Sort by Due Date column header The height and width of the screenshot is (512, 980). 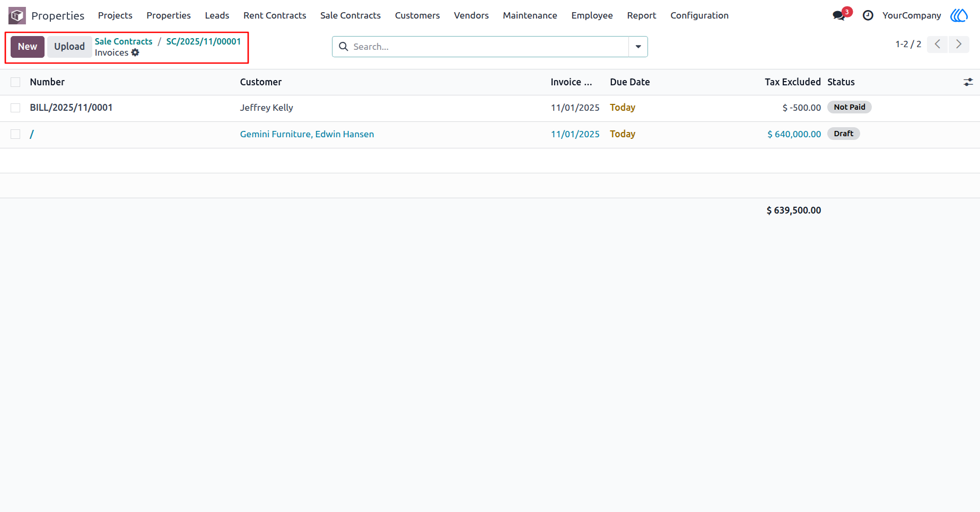point(630,82)
